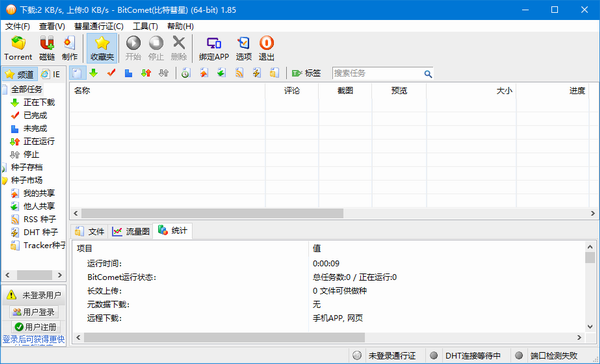Filter running tasks in the filter bar
The image size is (600, 364).
click(x=146, y=73)
